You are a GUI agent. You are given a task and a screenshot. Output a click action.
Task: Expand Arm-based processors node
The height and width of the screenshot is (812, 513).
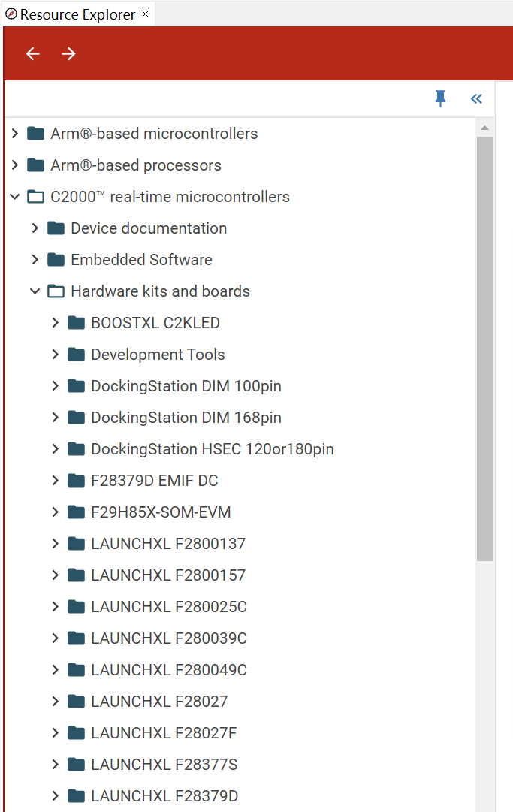point(14,165)
